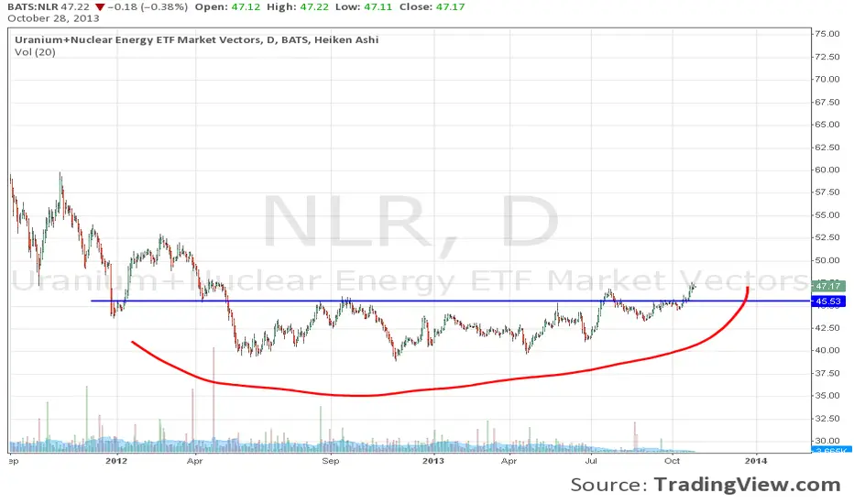Click the 60.00 price axis label
This screenshot has height=504, width=854.
click(x=827, y=170)
